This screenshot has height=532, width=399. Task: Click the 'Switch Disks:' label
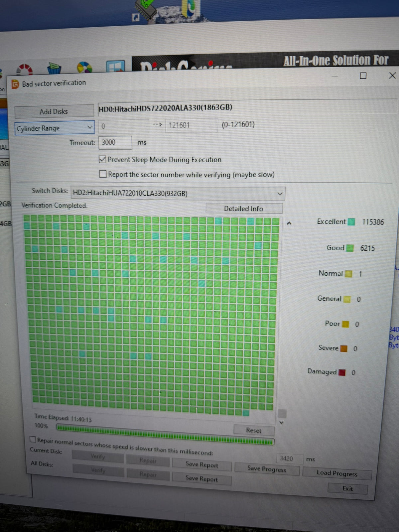click(x=50, y=191)
